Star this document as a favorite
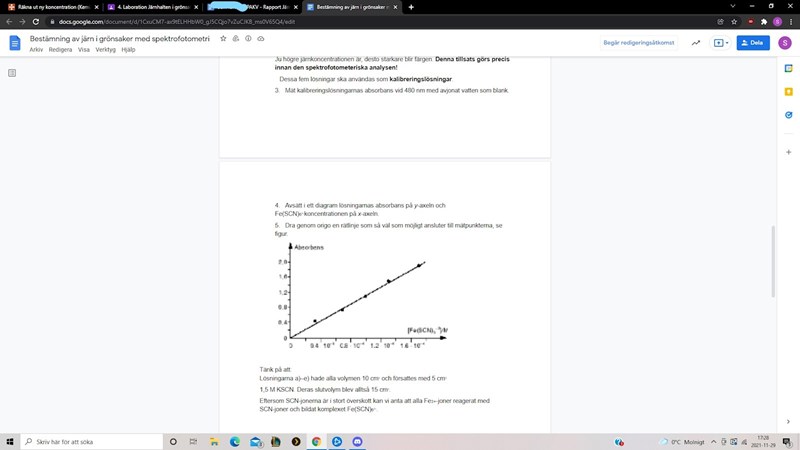Screen dimensions: 800x450 pos(223,38)
